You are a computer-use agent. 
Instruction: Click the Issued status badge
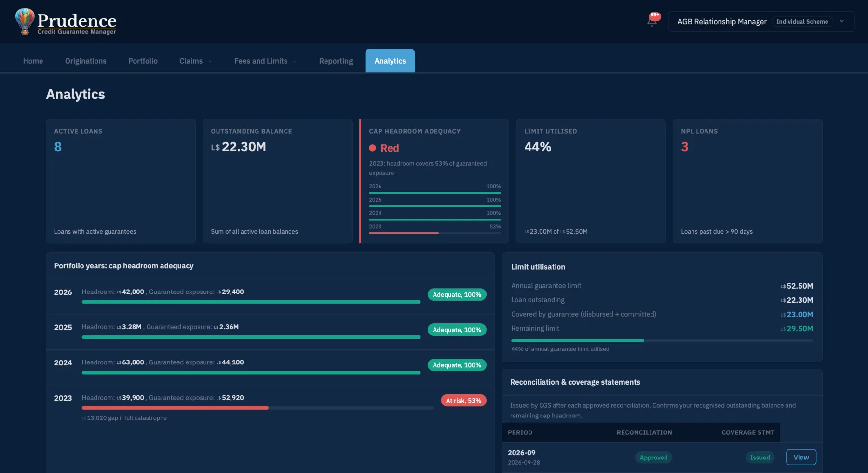point(760,457)
